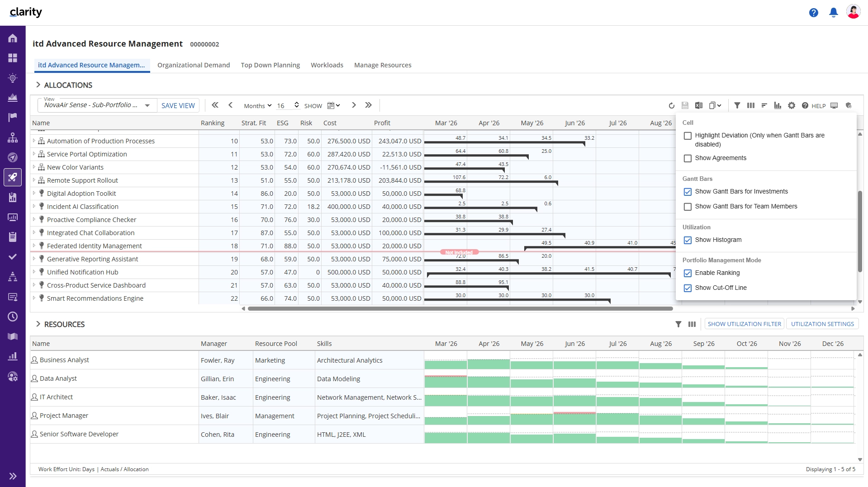Click UTILIZATION SETTINGS
This screenshot has width=868, height=487.
pos(822,324)
